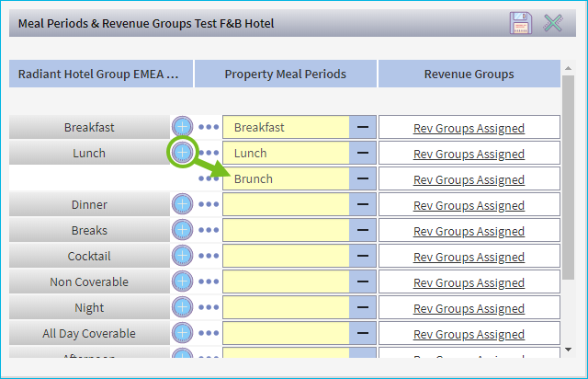588x379 pixels.
Task: Click the save floppy disk icon
Action: coord(522,24)
